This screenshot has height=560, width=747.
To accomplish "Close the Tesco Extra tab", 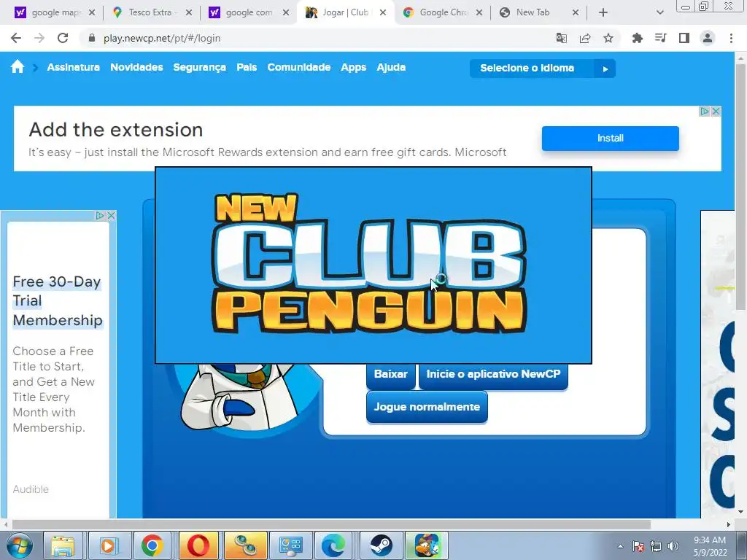I will (x=189, y=13).
